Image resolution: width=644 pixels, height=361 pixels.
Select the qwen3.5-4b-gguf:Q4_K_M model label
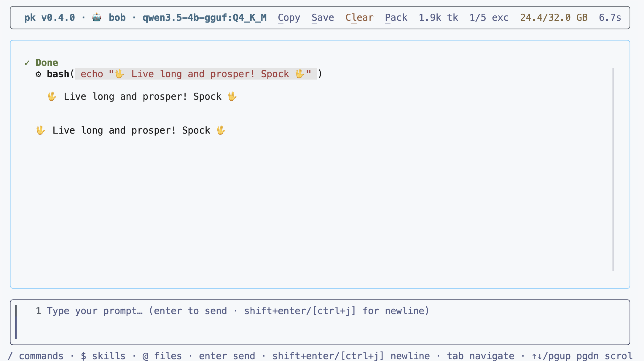coord(205,18)
